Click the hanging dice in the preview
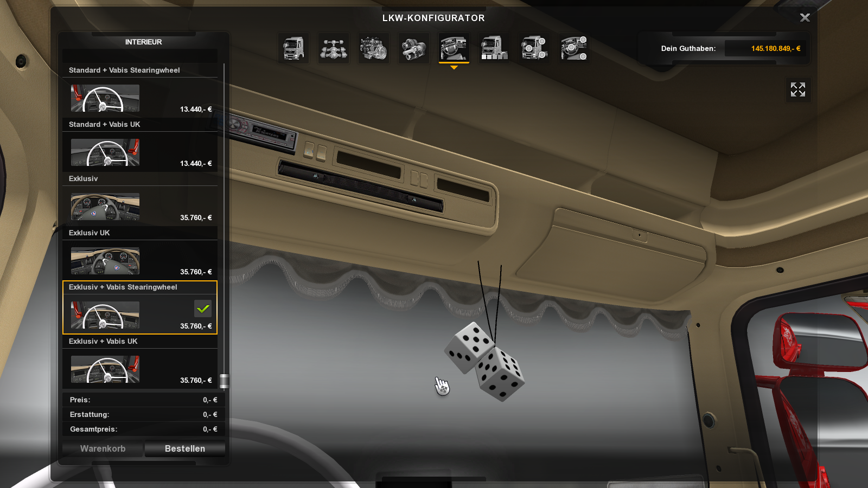 [x=484, y=362]
